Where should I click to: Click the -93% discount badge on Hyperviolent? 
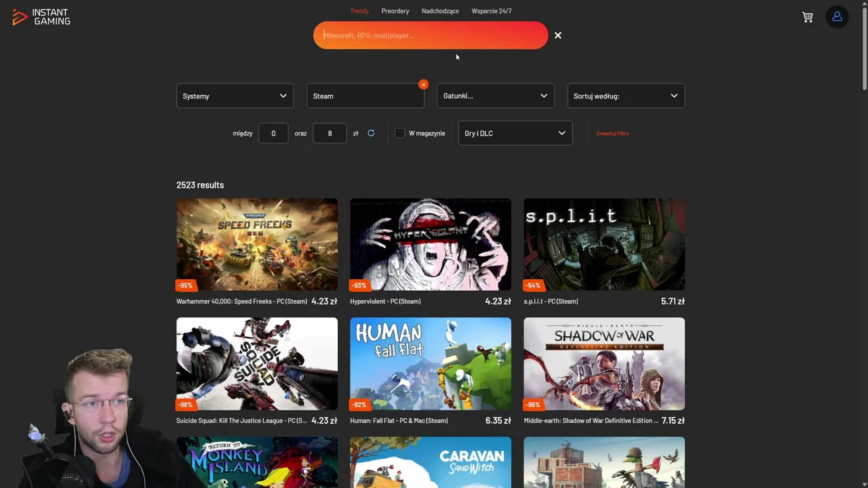pyautogui.click(x=359, y=285)
